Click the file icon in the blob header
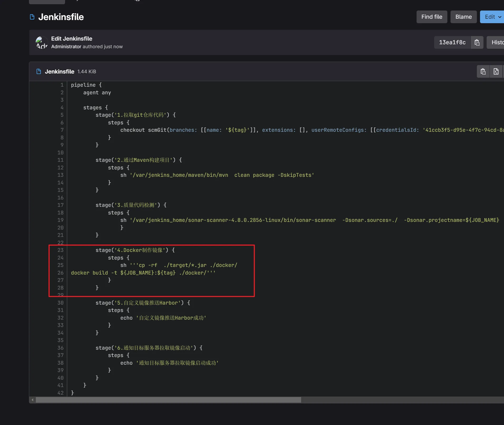The image size is (504, 425). click(39, 71)
